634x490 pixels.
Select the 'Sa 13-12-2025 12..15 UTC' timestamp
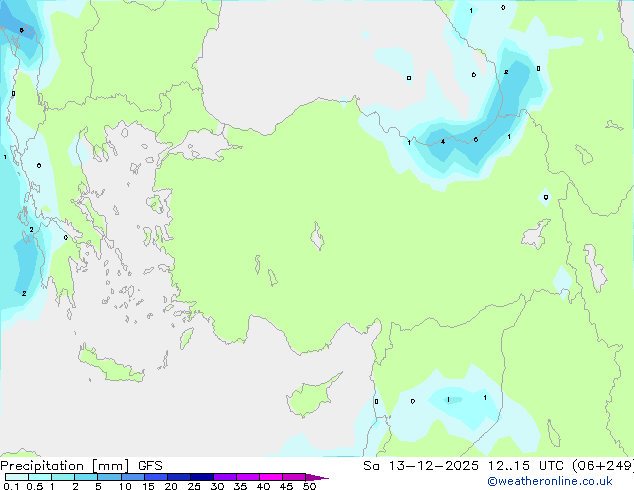[463, 466]
